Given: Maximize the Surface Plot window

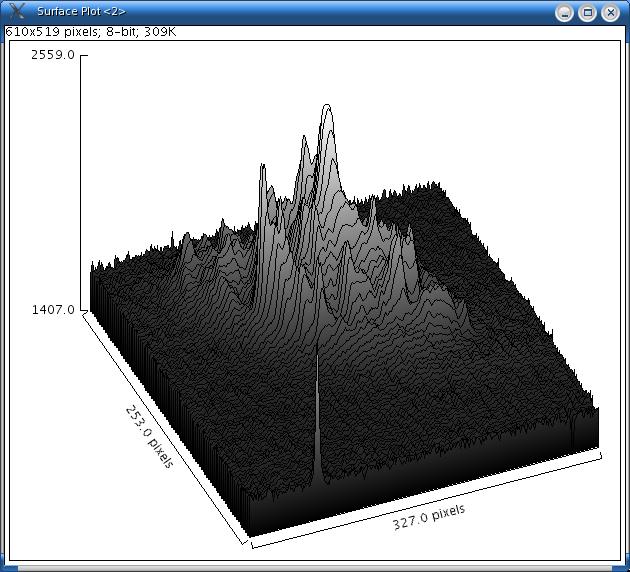Looking at the screenshot, I should [588, 12].
